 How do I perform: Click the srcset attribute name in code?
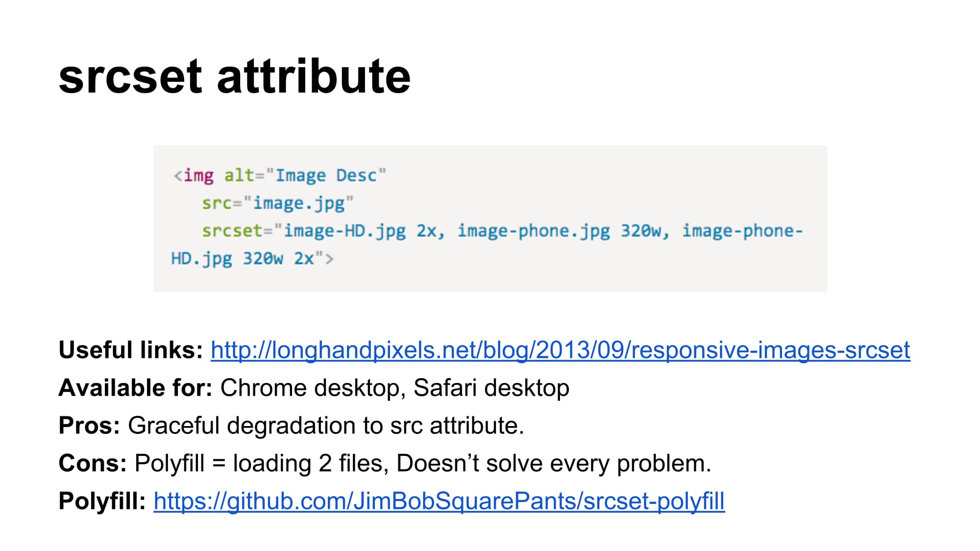(x=232, y=231)
